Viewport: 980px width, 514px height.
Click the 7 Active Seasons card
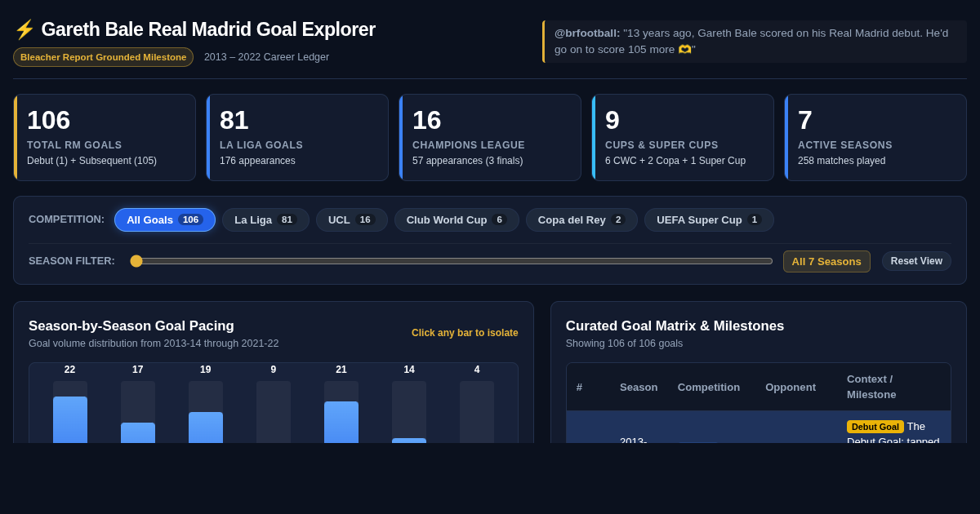(875, 137)
